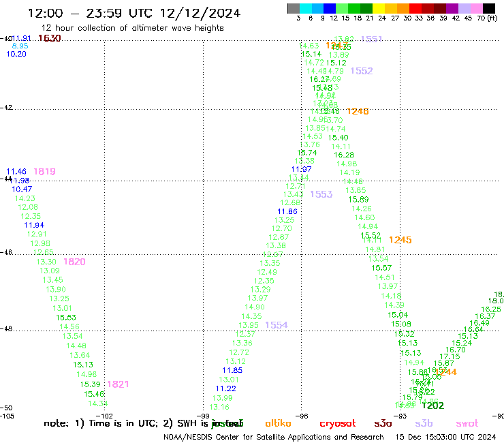The image size is (504, 443).
Task: Click the light green 15 ft legend swatch
Action: click(x=342, y=8)
